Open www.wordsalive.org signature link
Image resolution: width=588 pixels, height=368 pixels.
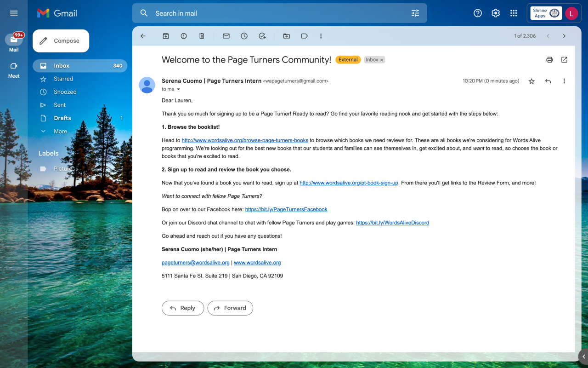(257, 263)
